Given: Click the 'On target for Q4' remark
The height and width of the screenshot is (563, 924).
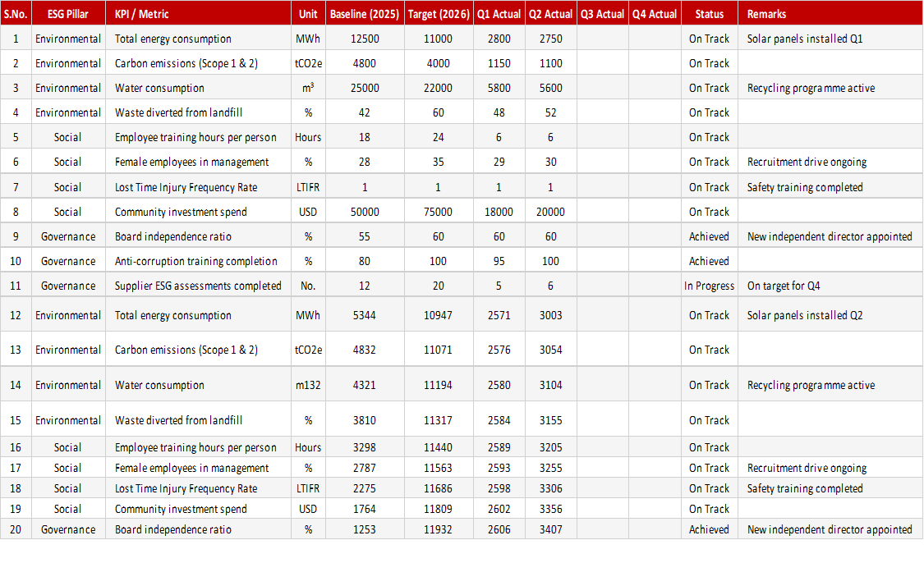Looking at the screenshot, I should (x=784, y=286).
